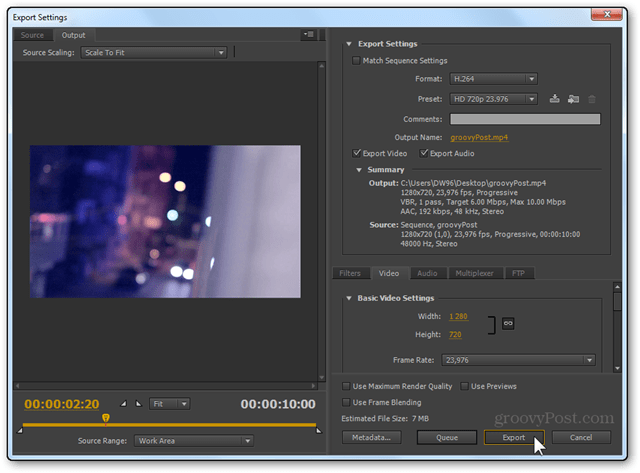Click the Set In Point marker icon
Screen dimensions: 640x473
[123, 404]
